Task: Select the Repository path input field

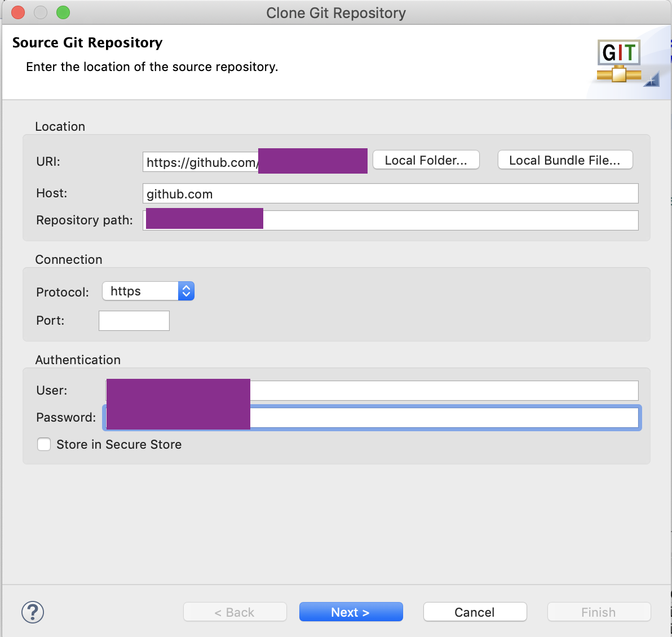Action: click(x=450, y=220)
